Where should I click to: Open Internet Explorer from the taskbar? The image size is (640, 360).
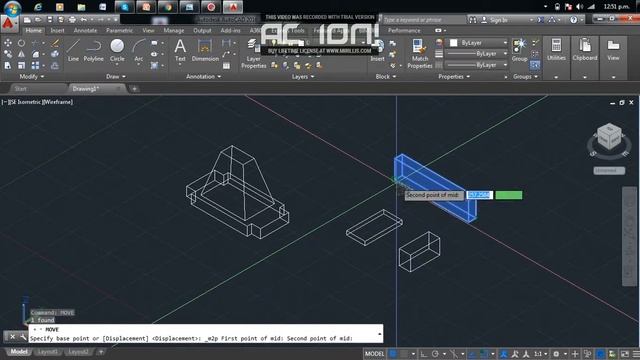coord(38,7)
